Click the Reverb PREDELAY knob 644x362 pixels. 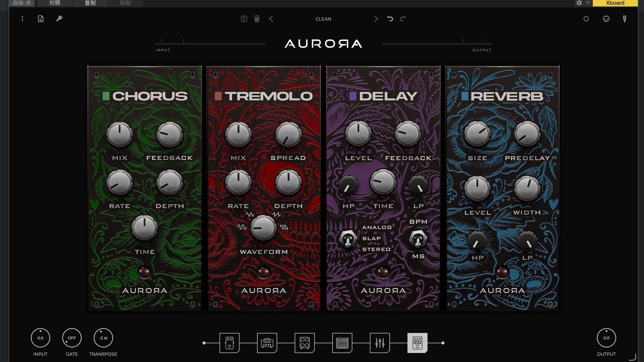[527, 134]
